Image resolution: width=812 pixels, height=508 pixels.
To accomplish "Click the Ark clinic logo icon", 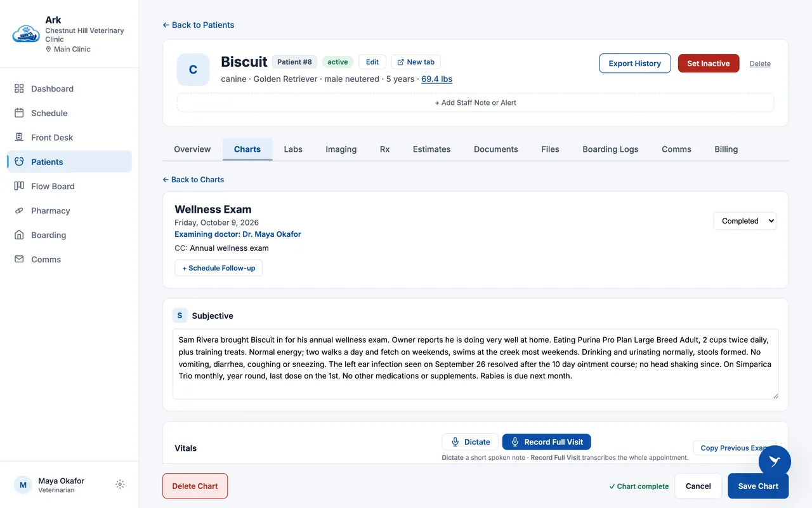I will (x=26, y=34).
